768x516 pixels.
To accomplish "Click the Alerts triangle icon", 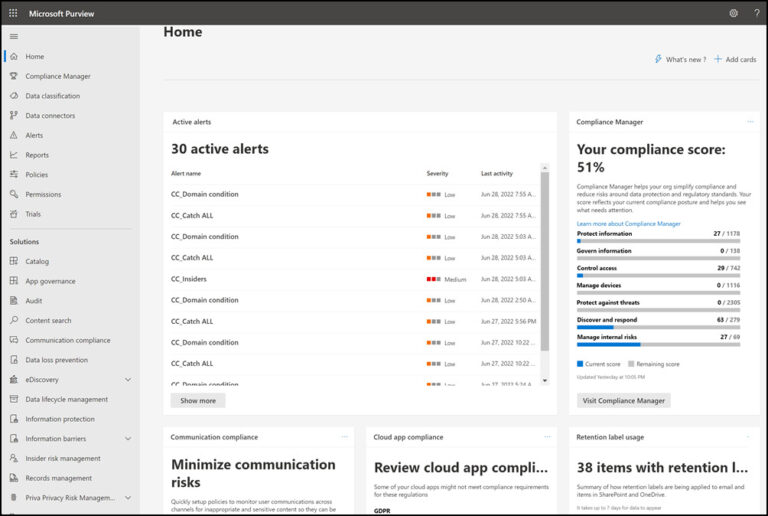I will click(14, 135).
